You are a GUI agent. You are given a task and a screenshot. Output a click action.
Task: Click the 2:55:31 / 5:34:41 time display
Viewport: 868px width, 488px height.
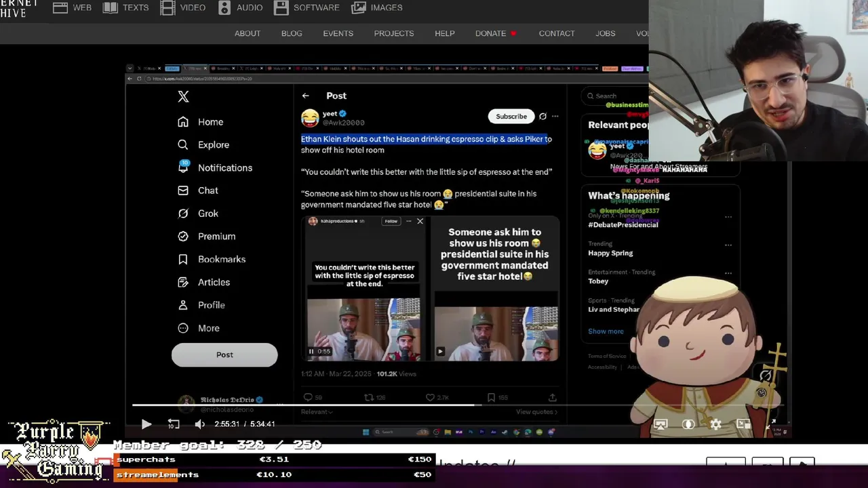245,424
